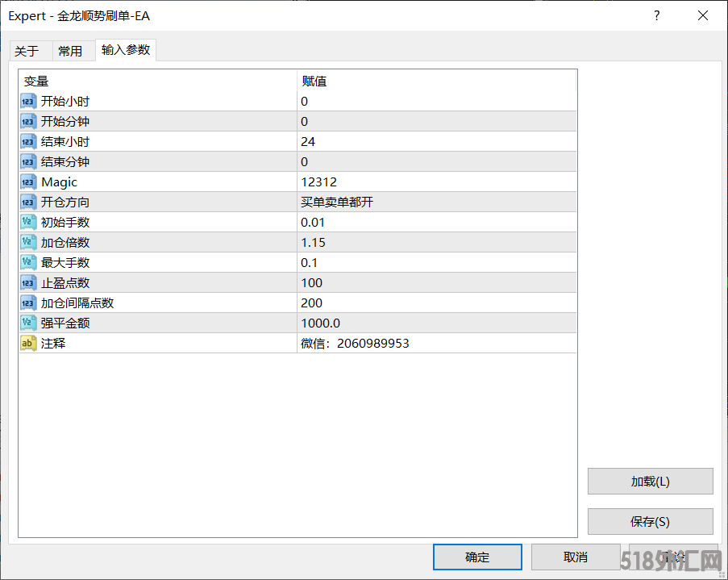The height and width of the screenshot is (580, 728).
Task: Click the integer icon beside 结束小时
Action: click(x=28, y=142)
